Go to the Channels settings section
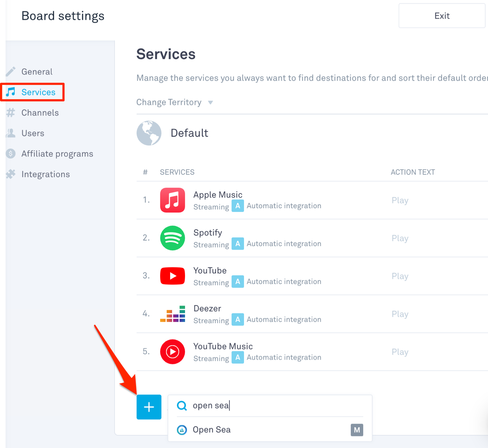The image size is (488, 448). click(x=40, y=113)
